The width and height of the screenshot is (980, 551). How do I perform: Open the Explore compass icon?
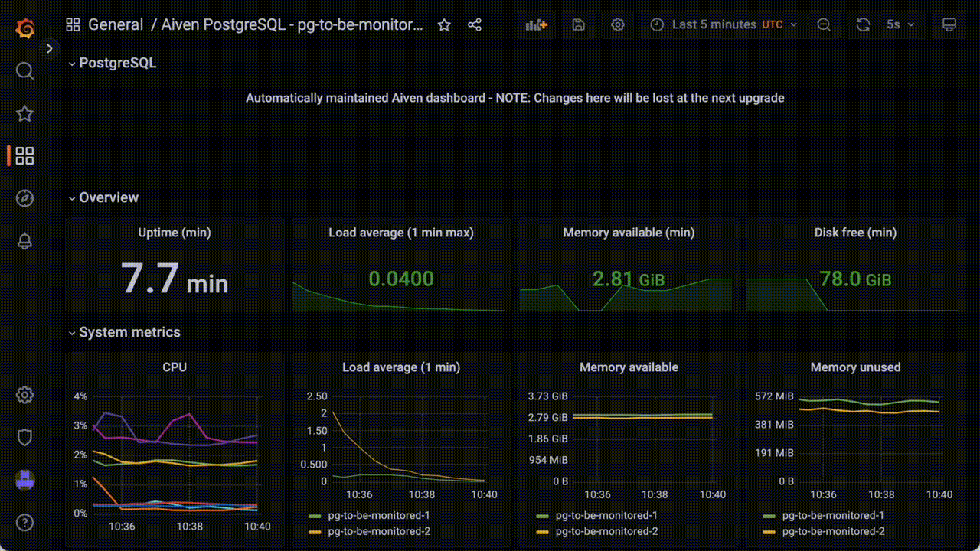click(24, 198)
